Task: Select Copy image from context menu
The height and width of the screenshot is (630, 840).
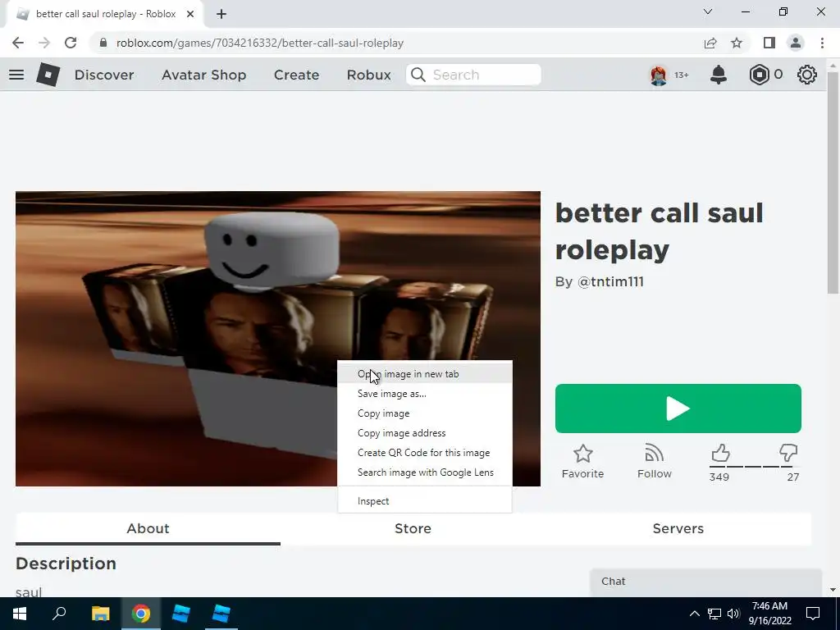Action: click(425, 413)
